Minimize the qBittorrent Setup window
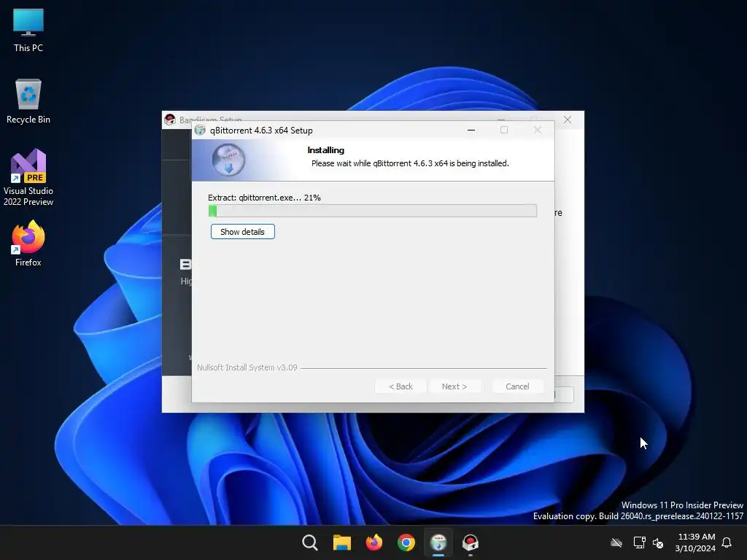 (471, 130)
